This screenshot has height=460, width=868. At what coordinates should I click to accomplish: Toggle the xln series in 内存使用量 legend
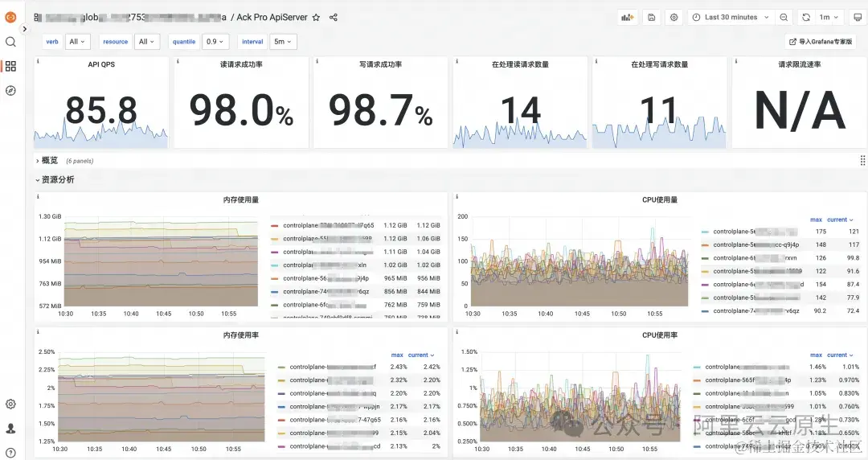pyautogui.click(x=325, y=265)
